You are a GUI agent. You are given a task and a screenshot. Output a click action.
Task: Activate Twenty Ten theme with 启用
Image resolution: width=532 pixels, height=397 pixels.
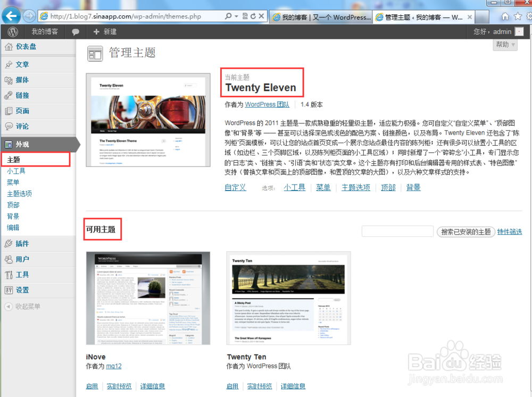(x=232, y=386)
